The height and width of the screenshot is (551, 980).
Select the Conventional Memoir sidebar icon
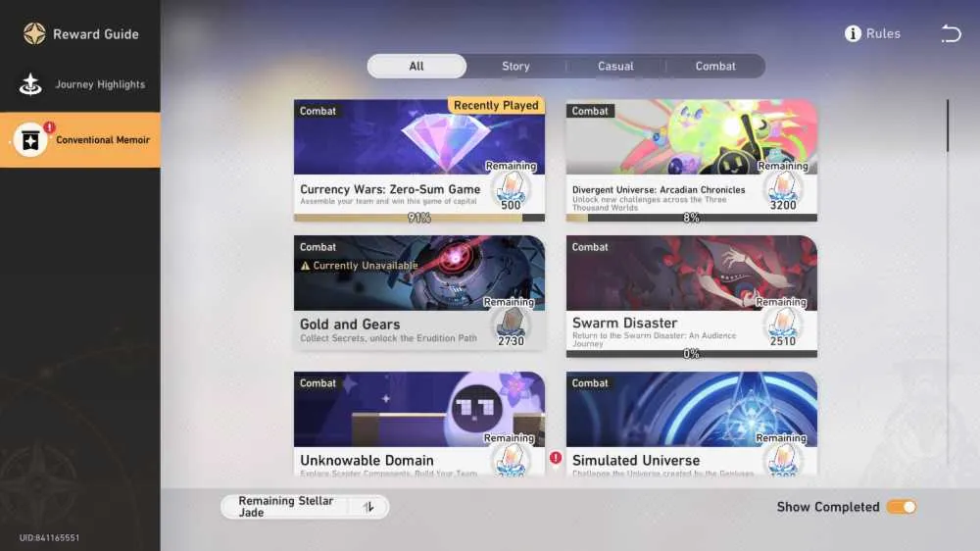(30, 139)
